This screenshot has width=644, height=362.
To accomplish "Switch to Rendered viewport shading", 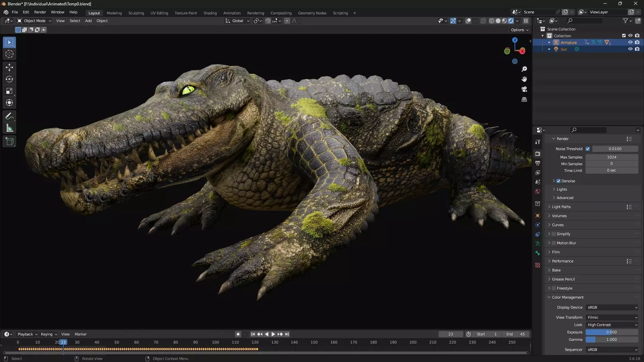I will click(x=511, y=21).
